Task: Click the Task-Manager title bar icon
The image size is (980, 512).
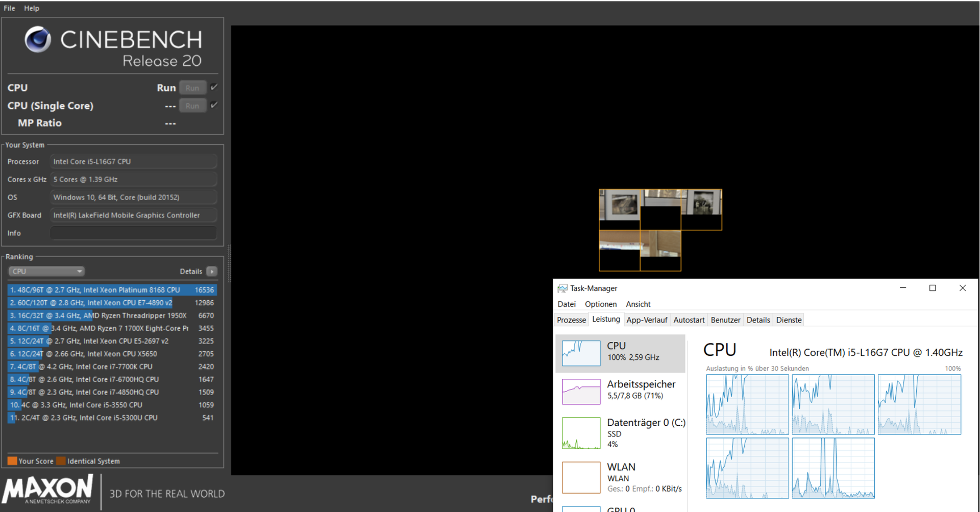Action: [562, 288]
